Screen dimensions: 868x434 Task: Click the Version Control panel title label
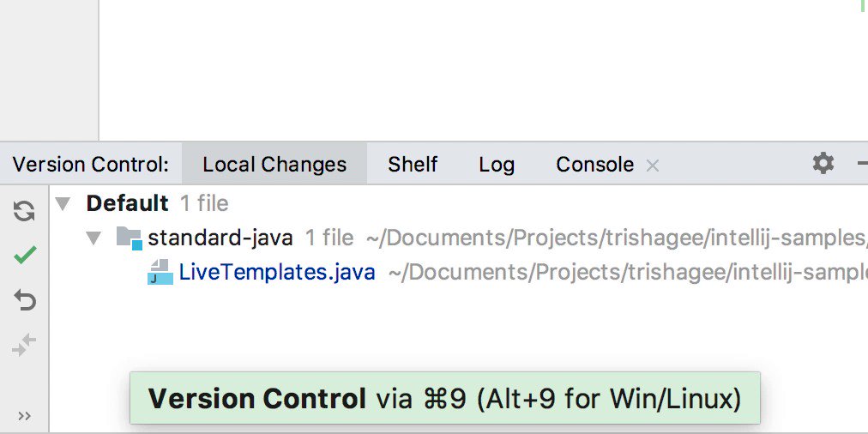tap(91, 165)
